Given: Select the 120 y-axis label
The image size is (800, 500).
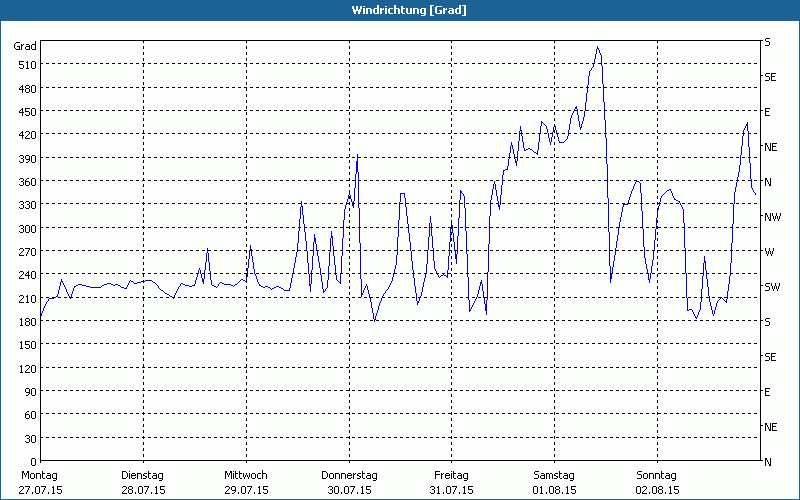Looking at the screenshot, I should click(x=27, y=368).
